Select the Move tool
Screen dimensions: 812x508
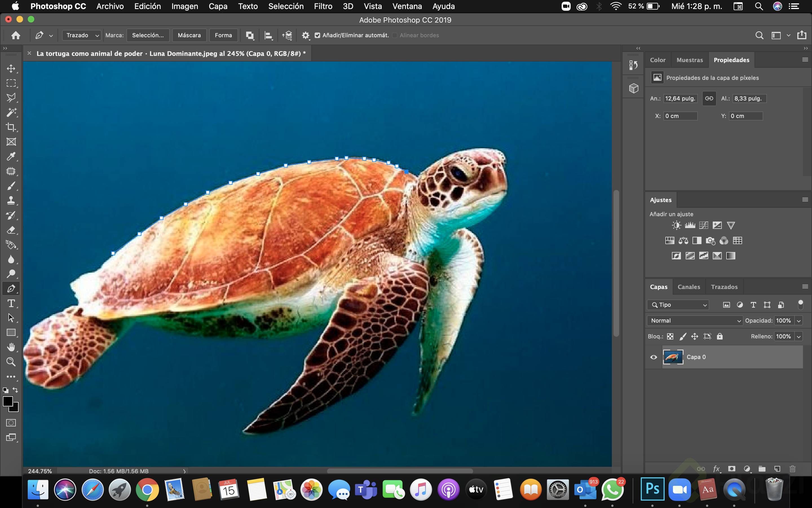point(11,69)
